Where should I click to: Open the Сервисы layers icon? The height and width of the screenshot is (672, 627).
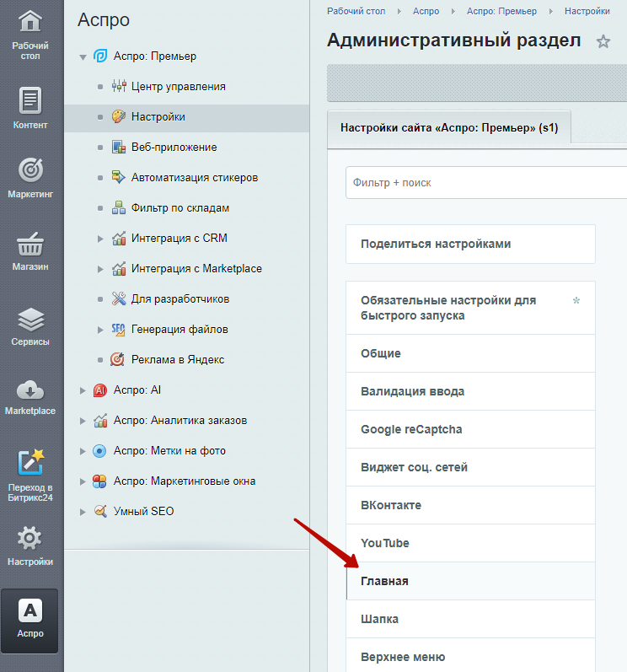click(x=30, y=320)
